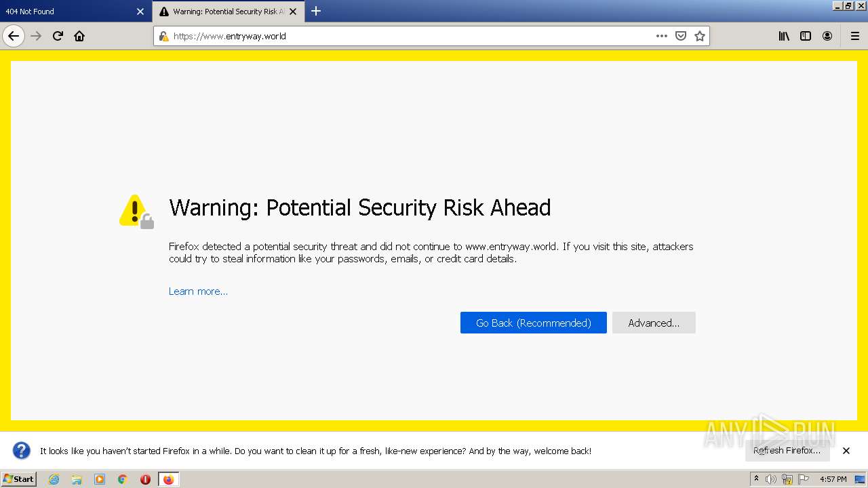Click the warning triangle lock icon
The height and width of the screenshot is (488, 868).
(x=136, y=211)
